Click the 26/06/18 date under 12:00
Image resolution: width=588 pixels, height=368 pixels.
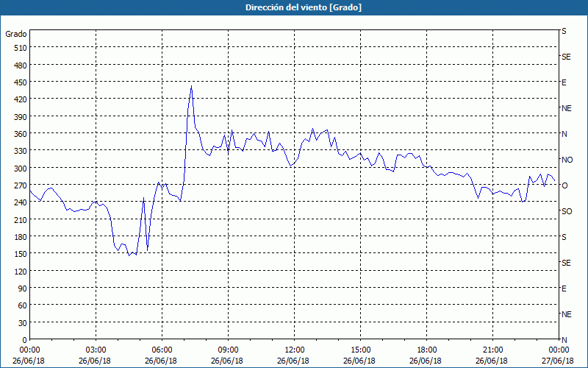pos(293,361)
